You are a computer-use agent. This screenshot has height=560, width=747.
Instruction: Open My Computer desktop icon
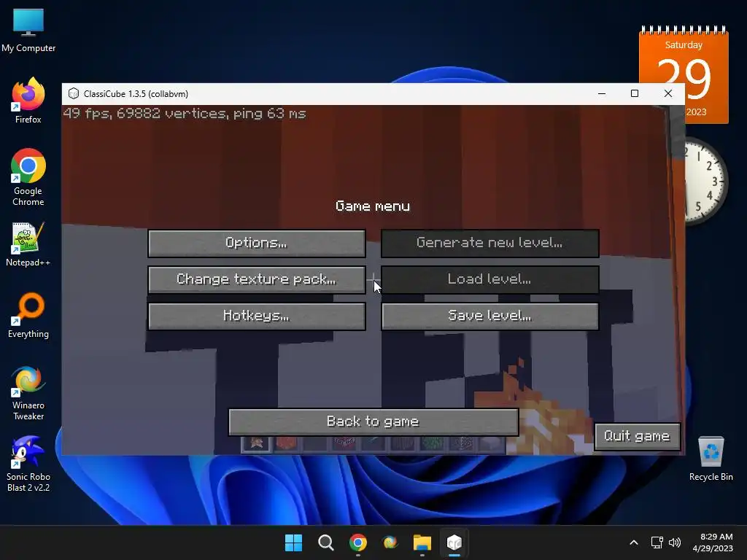(x=28, y=30)
